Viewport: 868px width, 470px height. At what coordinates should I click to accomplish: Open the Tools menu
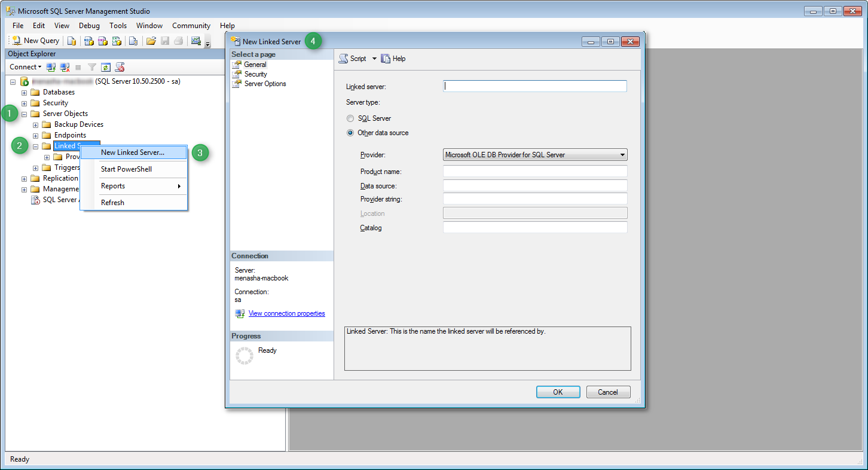118,26
